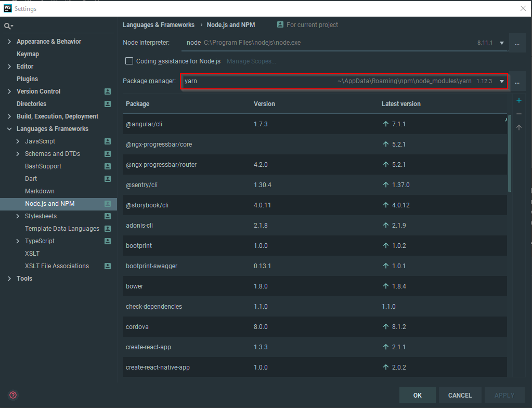
Task: Click update arrow for bower
Action: tap(386, 286)
